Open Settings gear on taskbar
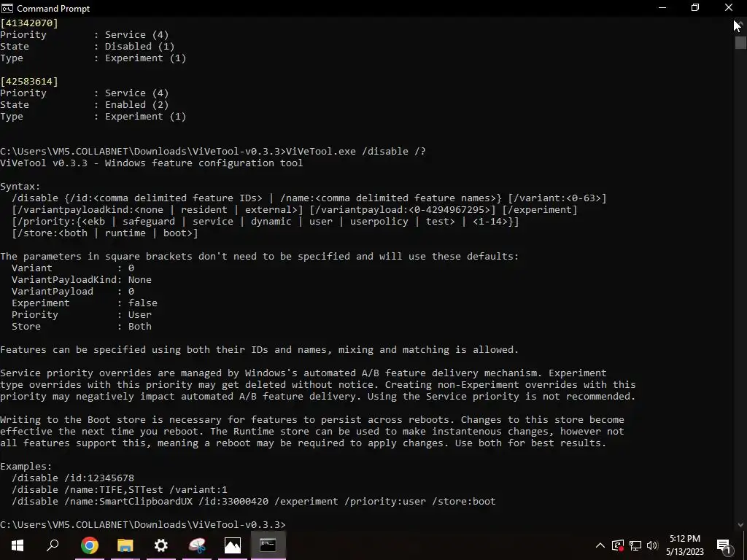Screen dimensions: 747x560 click(x=161, y=545)
